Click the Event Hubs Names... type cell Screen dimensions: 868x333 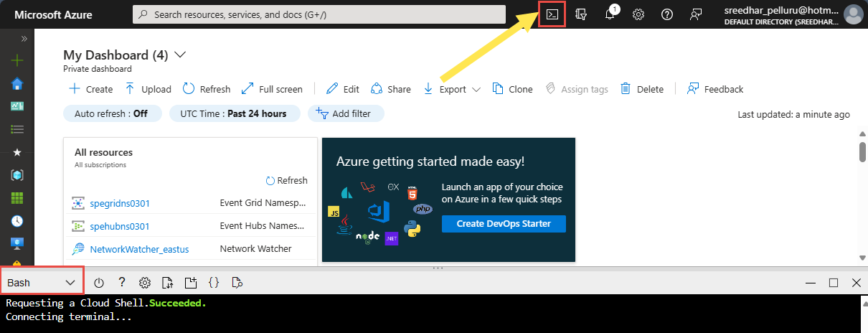[263, 226]
